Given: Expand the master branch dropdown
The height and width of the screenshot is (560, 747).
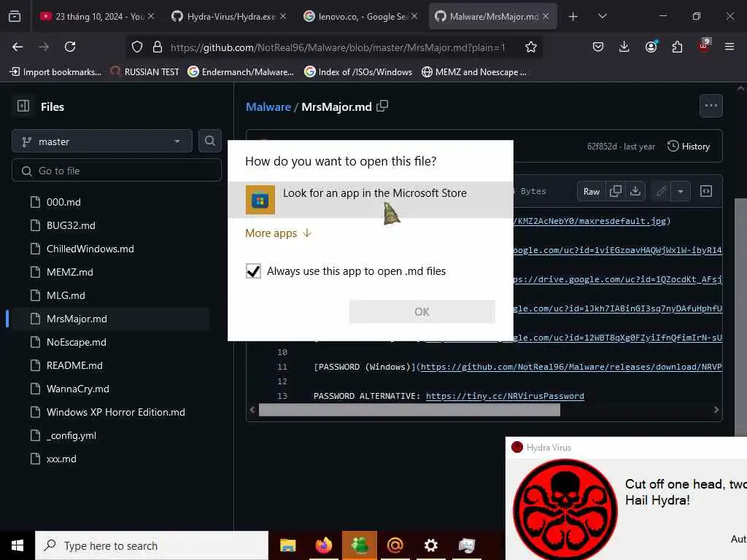Looking at the screenshot, I should pyautogui.click(x=102, y=141).
